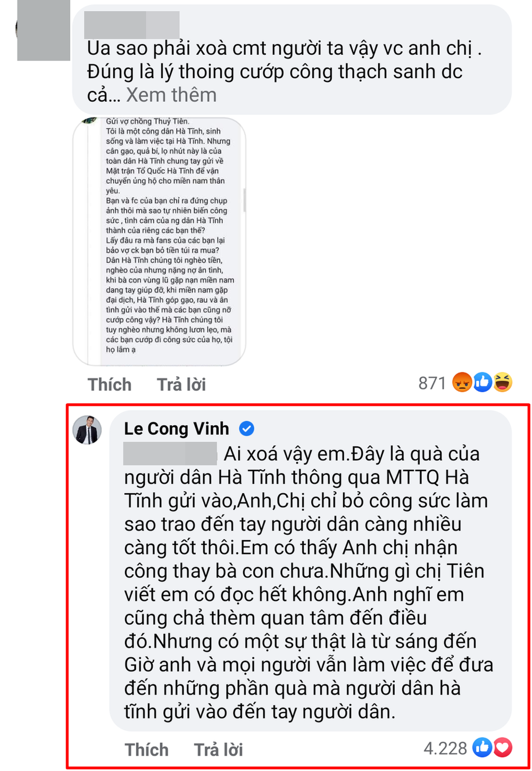Click the blue like reaction on first comment

click(x=482, y=383)
